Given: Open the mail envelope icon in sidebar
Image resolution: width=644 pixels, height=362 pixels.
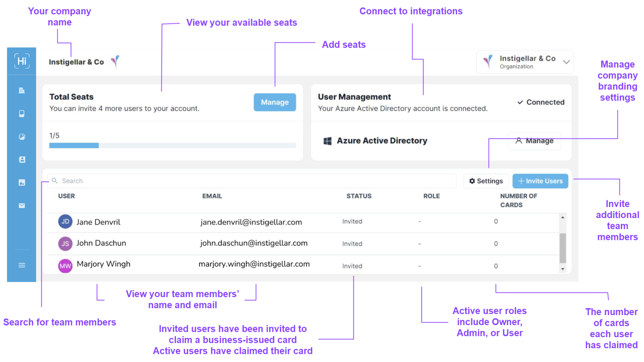Looking at the screenshot, I should tap(22, 206).
